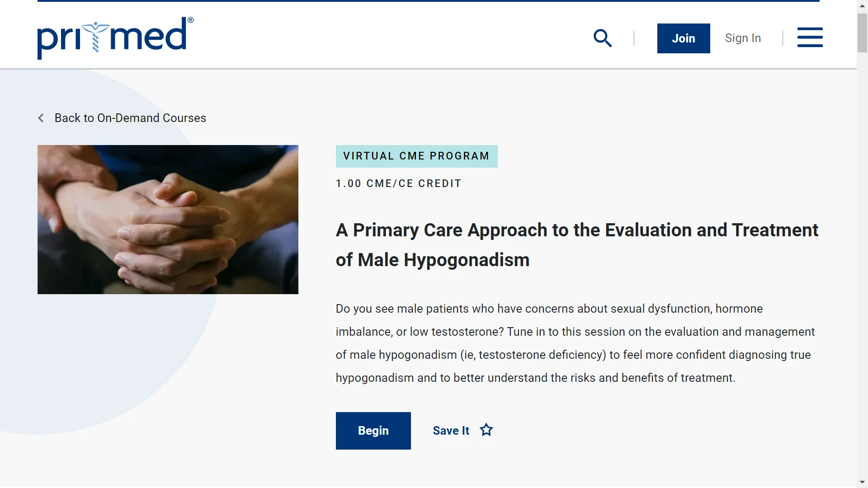Click the Male Hypogonadism course title
868x488 pixels.
(577, 245)
